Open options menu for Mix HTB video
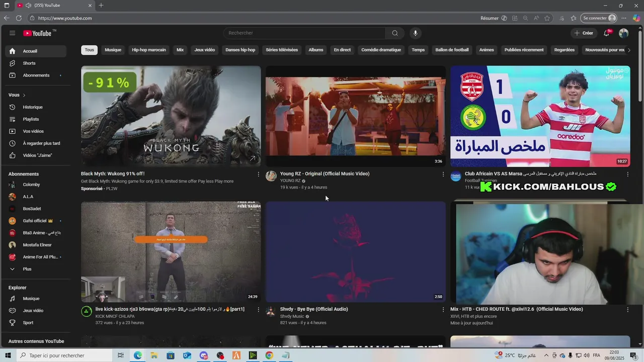The image size is (644, 362). point(627,310)
